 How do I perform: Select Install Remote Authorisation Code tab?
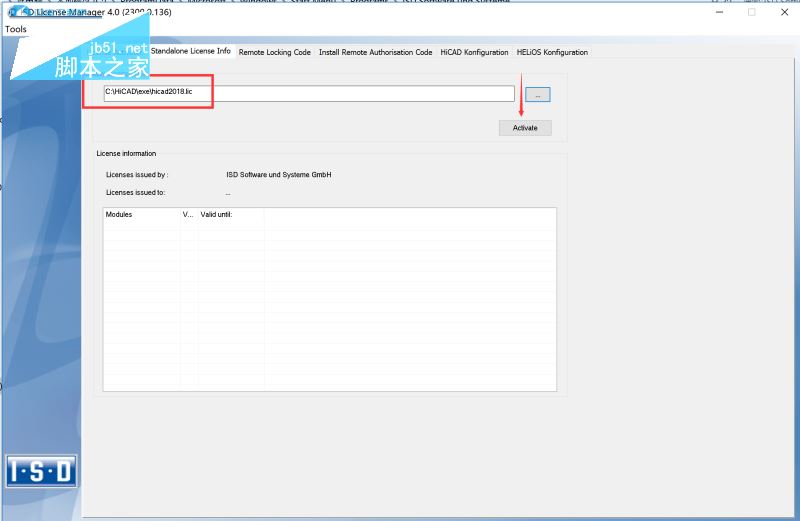(376, 52)
